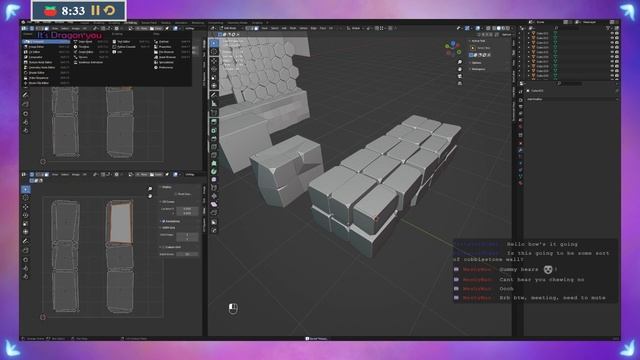Select the Measure tool in 3D viewport toolbar

click(x=214, y=104)
